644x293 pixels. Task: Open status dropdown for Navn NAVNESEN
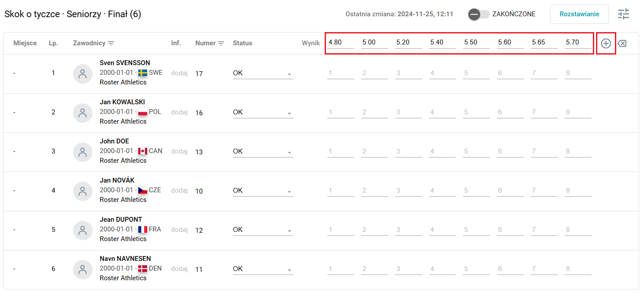point(263,269)
